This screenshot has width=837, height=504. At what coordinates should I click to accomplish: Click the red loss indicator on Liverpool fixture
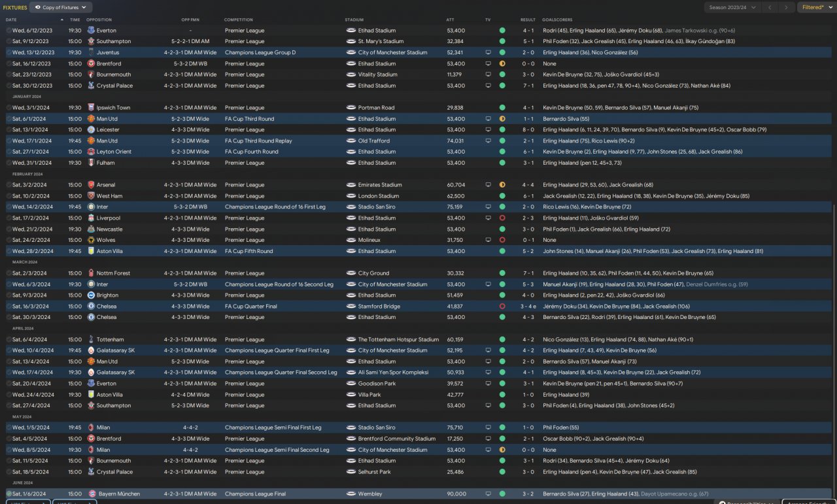pyautogui.click(x=502, y=218)
